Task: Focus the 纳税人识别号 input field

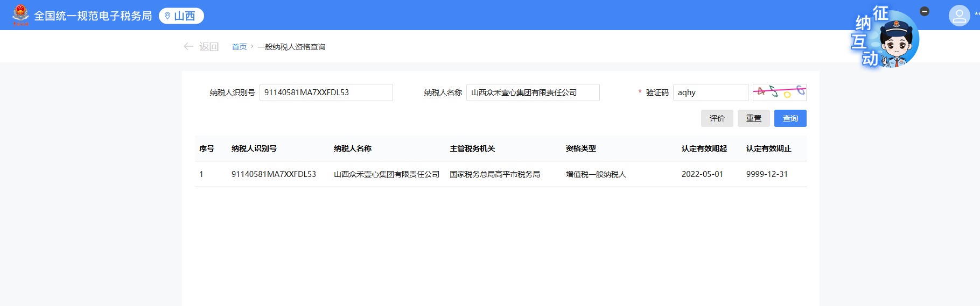Action: point(326,92)
